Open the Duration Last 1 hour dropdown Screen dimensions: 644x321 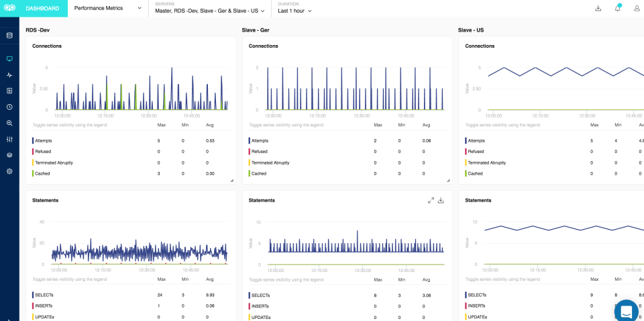pyautogui.click(x=295, y=11)
